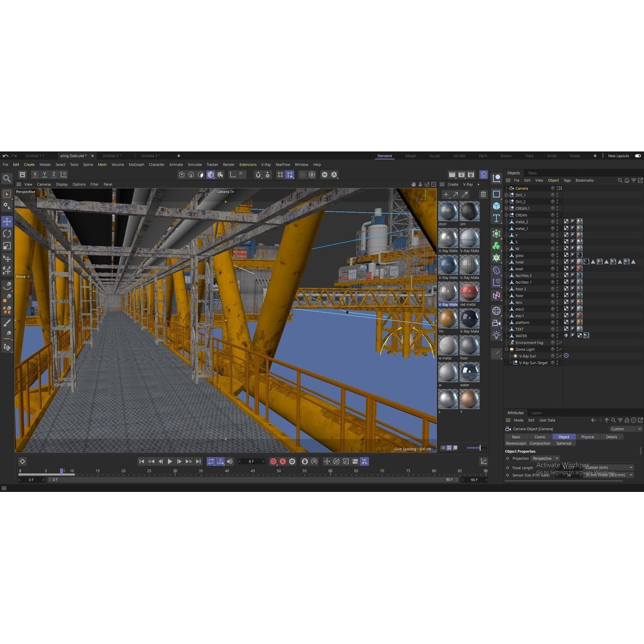
Task: Toggle the checkmark beside Environment Fog
Action: click(x=561, y=342)
